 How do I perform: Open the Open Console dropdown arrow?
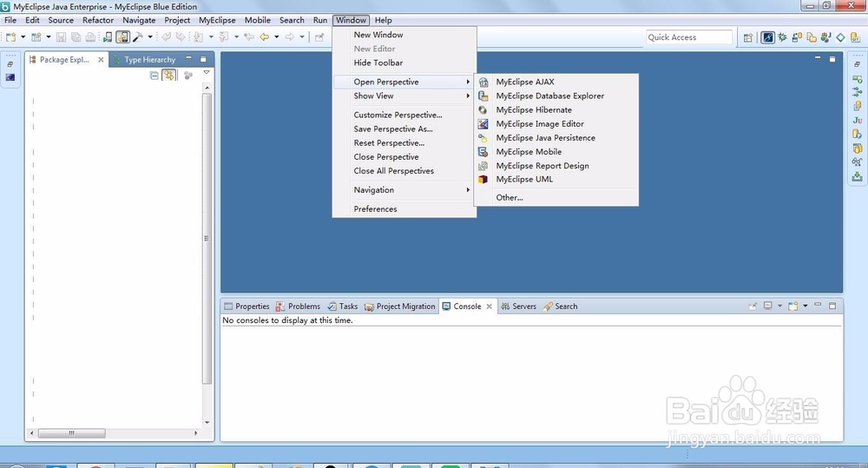pos(806,306)
